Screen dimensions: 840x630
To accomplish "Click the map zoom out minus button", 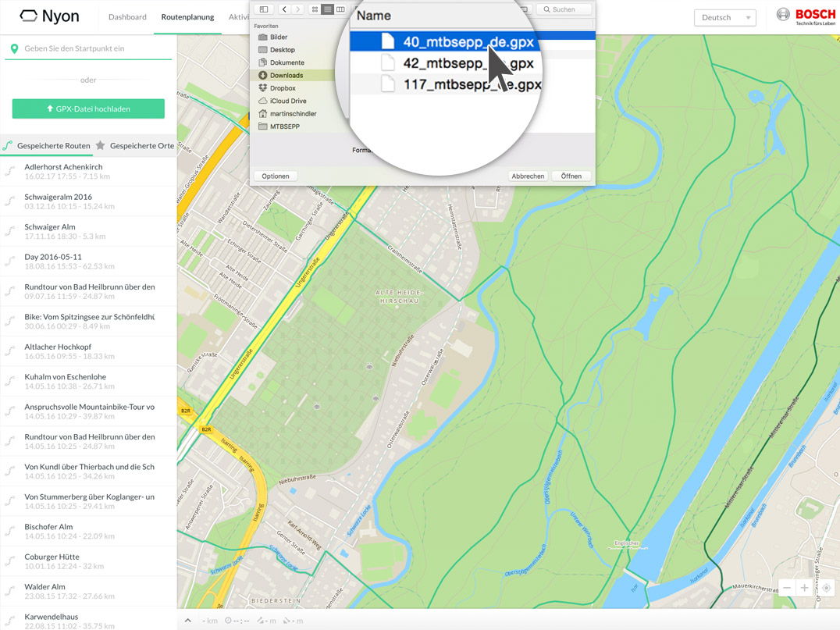I will pyautogui.click(x=787, y=588).
